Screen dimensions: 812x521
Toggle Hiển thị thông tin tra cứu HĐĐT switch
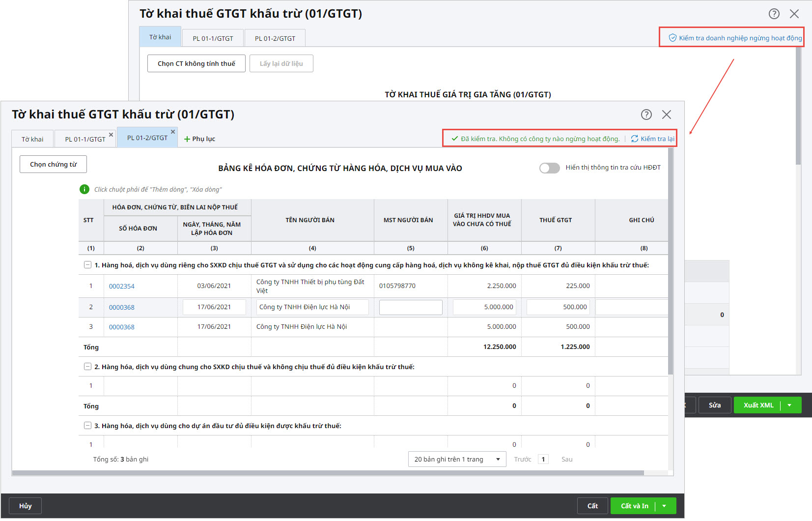point(549,168)
